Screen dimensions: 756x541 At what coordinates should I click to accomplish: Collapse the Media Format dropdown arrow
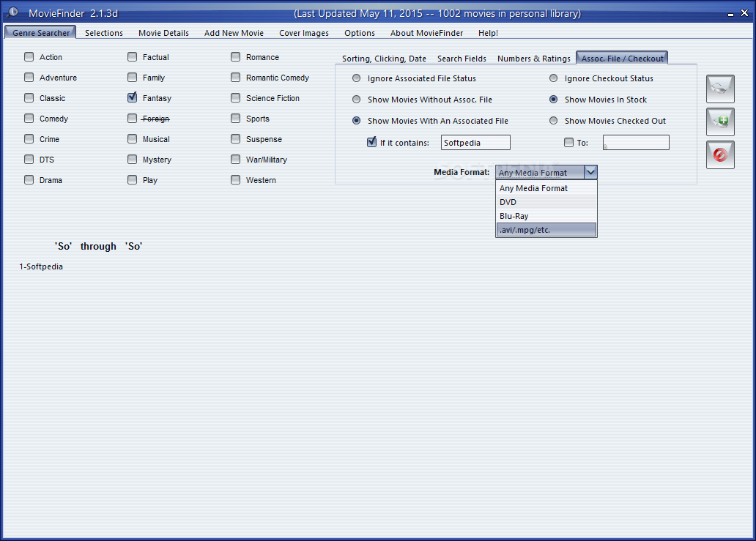pyautogui.click(x=590, y=172)
